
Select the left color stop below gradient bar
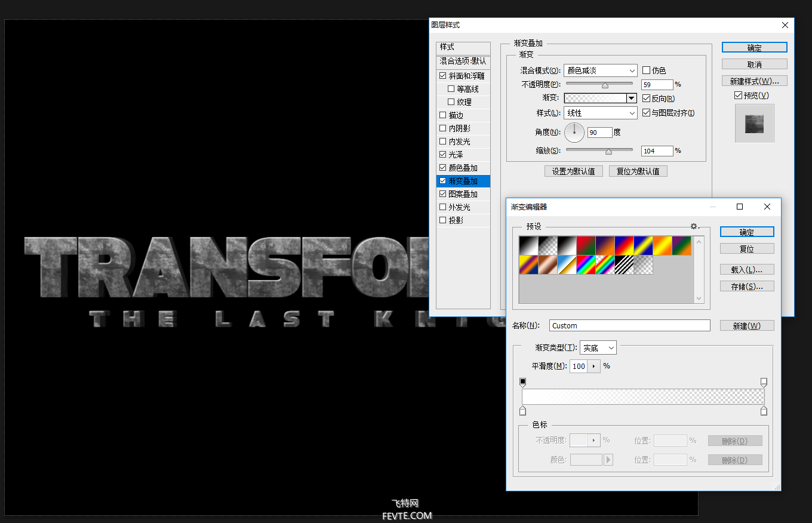pyautogui.click(x=523, y=411)
